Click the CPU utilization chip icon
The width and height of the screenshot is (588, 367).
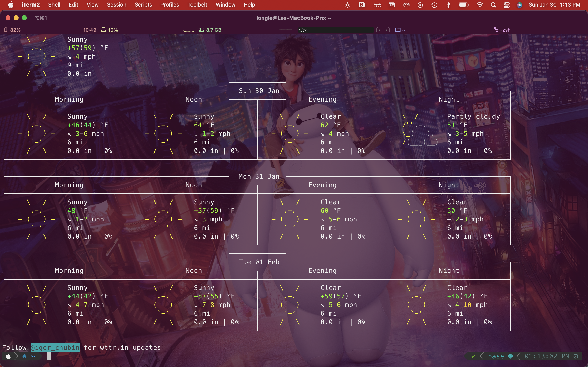(x=104, y=30)
